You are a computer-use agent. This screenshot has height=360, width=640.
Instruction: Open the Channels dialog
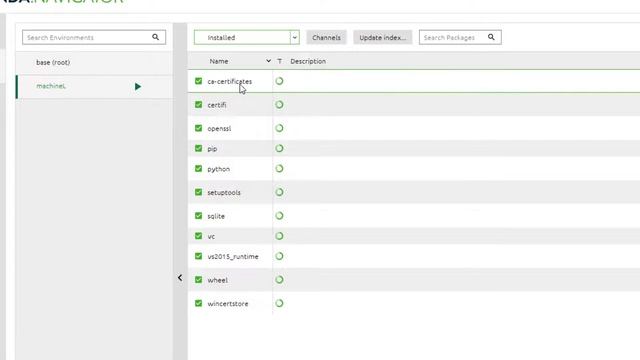[x=326, y=38]
